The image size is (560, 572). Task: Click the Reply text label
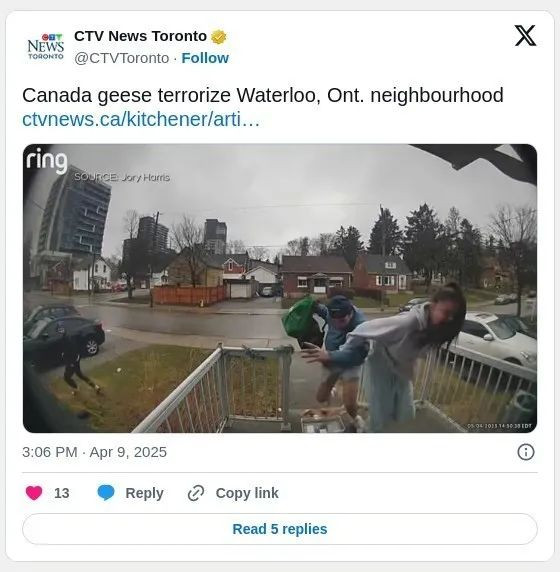[x=144, y=493]
